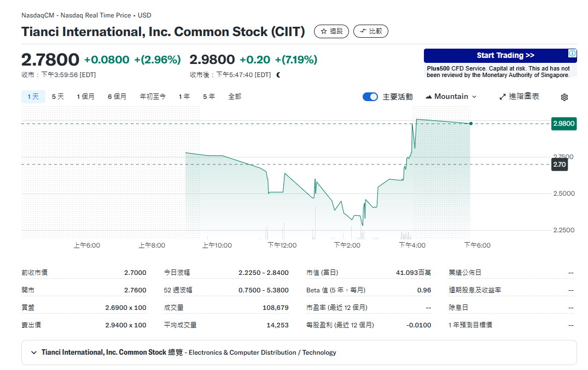Click the 今日波幅 value 2.2250 - 2.8400
Screen dimensions: 588x370
click(x=264, y=273)
